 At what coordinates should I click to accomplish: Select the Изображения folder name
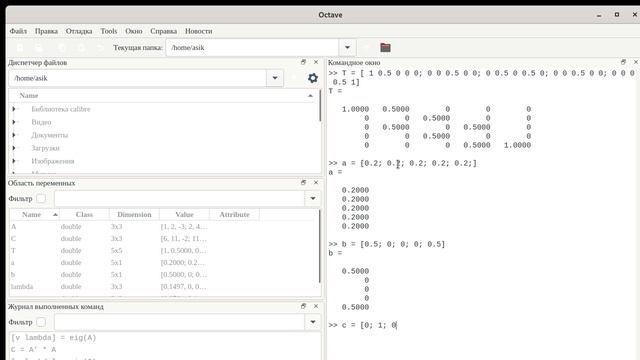53,161
